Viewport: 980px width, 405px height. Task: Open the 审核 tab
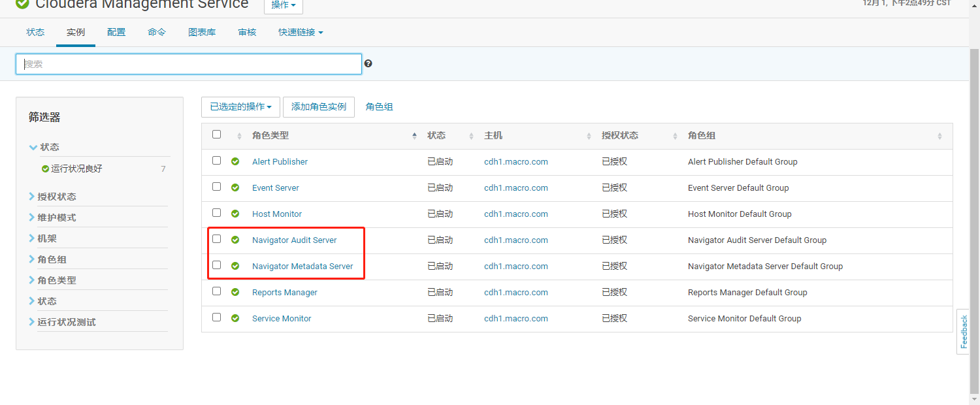tap(247, 32)
